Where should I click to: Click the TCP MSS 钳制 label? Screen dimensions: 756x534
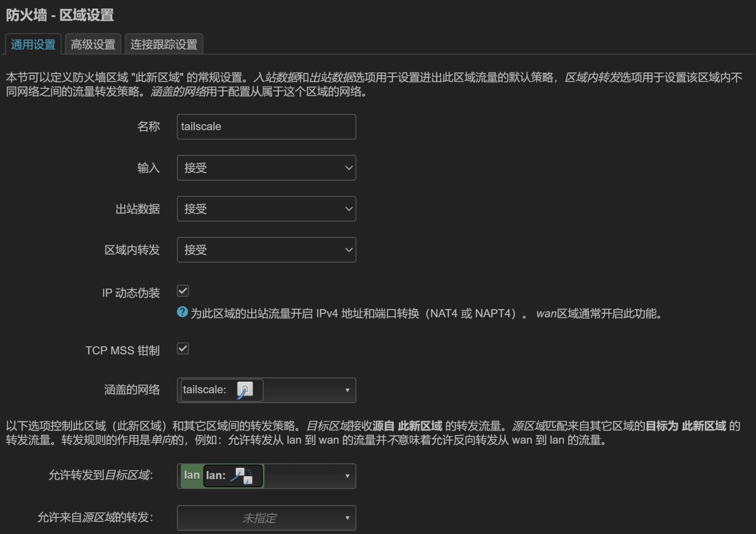coord(123,351)
